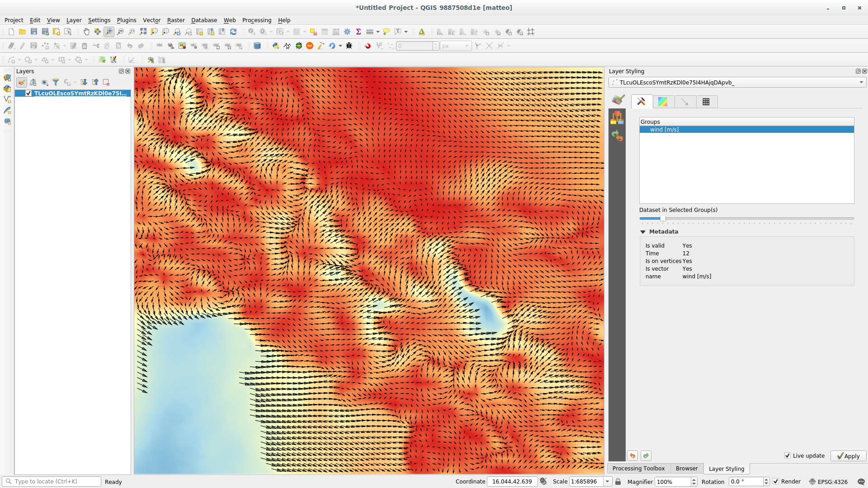
Task: Select the Zoom Out magnifier tool
Action: [120, 32]
